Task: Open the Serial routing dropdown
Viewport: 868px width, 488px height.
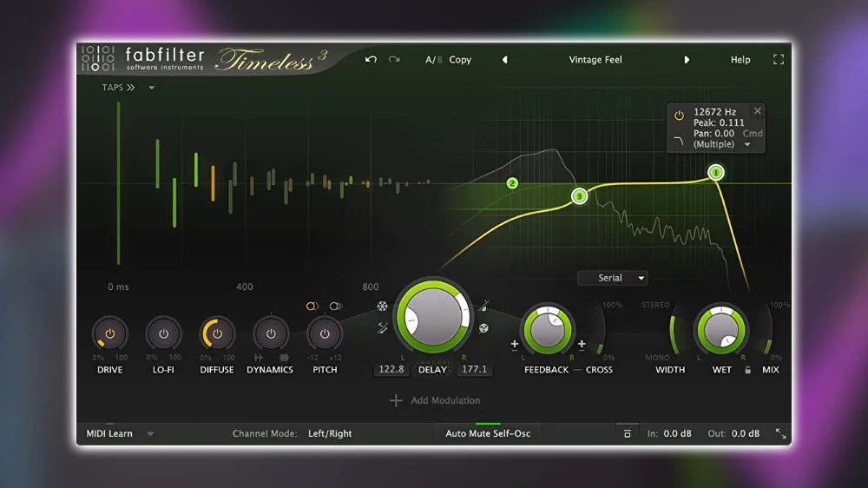Action: [x=614, y=278]
